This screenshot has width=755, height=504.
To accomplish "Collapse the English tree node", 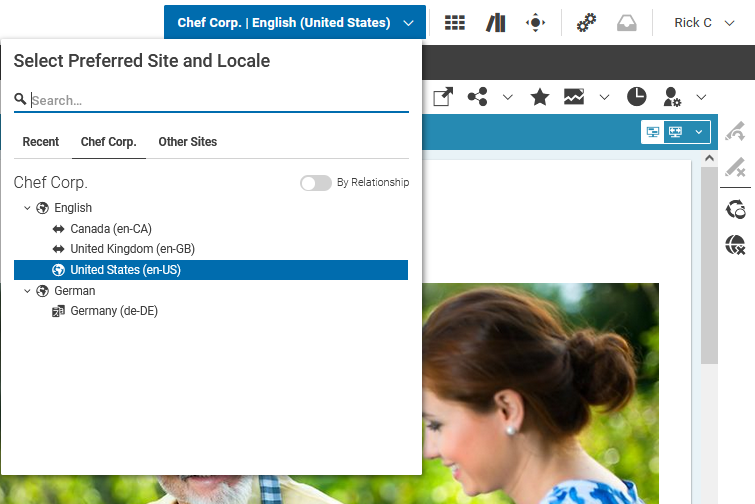I will (x=27, y=208).
